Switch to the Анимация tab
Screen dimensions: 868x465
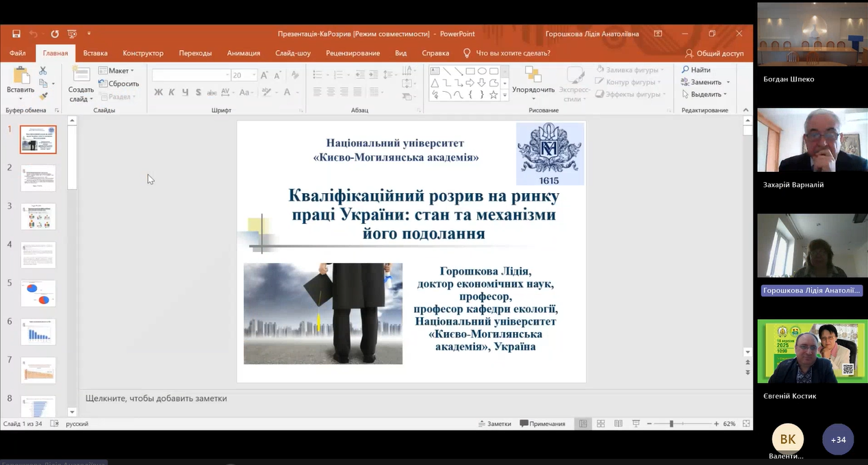click(243, 53)
